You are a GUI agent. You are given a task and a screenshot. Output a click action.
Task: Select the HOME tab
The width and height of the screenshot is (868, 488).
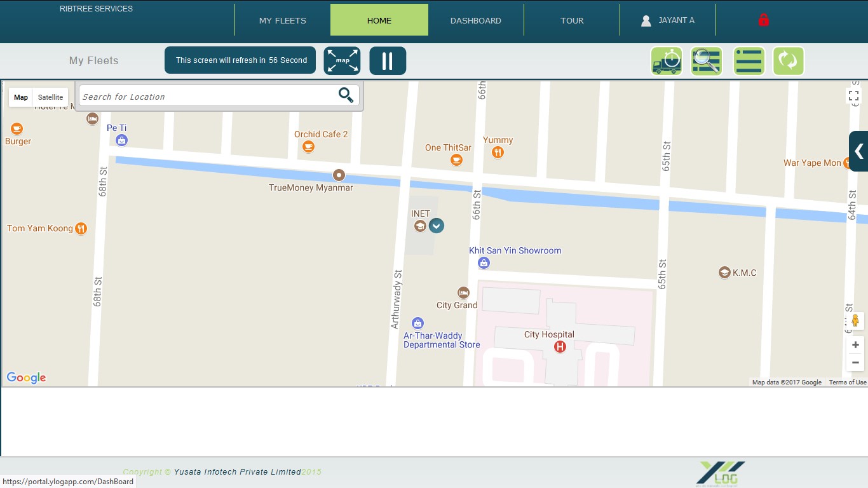point(379,20)
